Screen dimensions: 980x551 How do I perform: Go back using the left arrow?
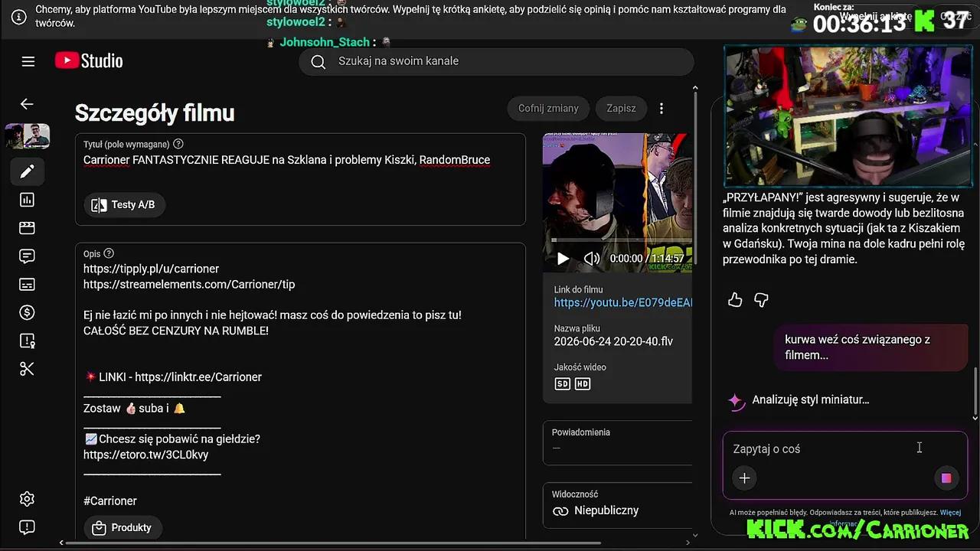pos(27,104)
